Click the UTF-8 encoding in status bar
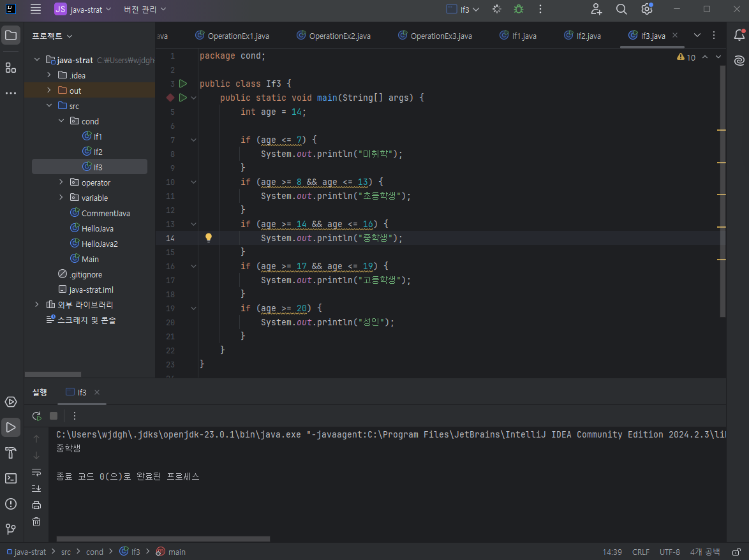The height and width of the screenshot is (560, 749). [669, 552]
